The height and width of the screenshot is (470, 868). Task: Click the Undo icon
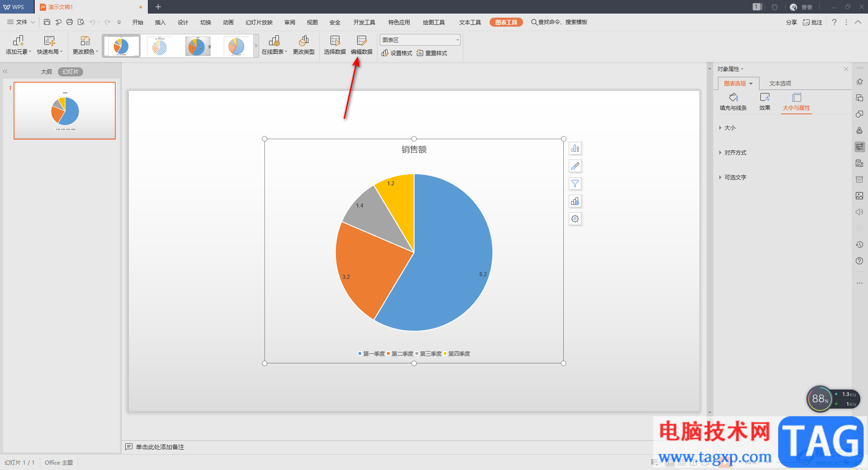coord(92,22)
